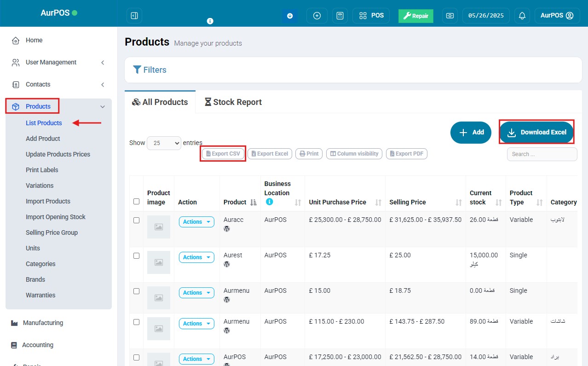Sort by Product column icon
The height and width of the screenshot is (366, 588).
[x=253, y=202]
